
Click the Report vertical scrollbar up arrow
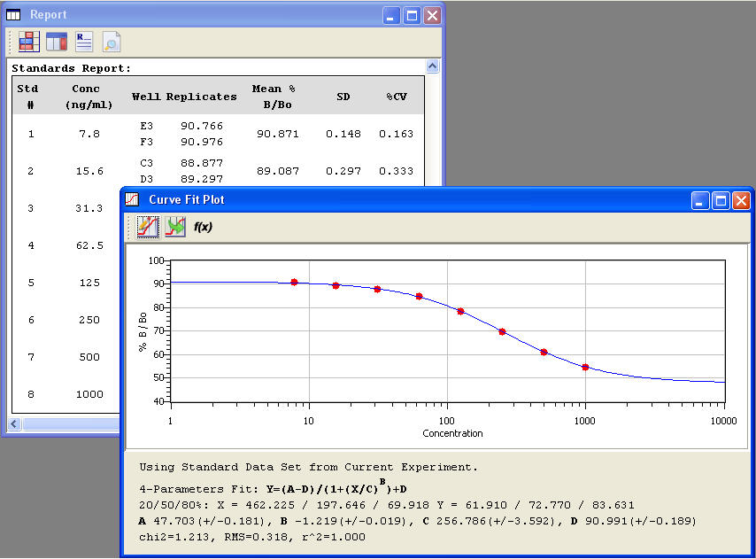[433, 66]
